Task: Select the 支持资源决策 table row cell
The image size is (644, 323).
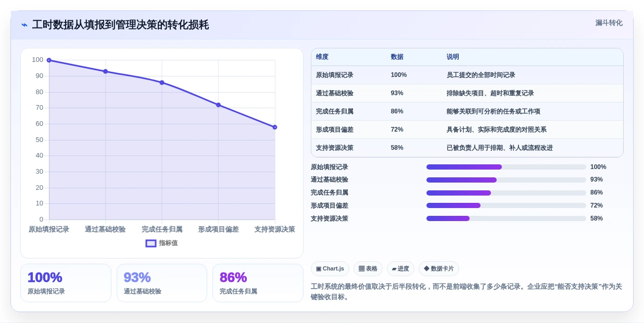Action: (x=335, y=148)
